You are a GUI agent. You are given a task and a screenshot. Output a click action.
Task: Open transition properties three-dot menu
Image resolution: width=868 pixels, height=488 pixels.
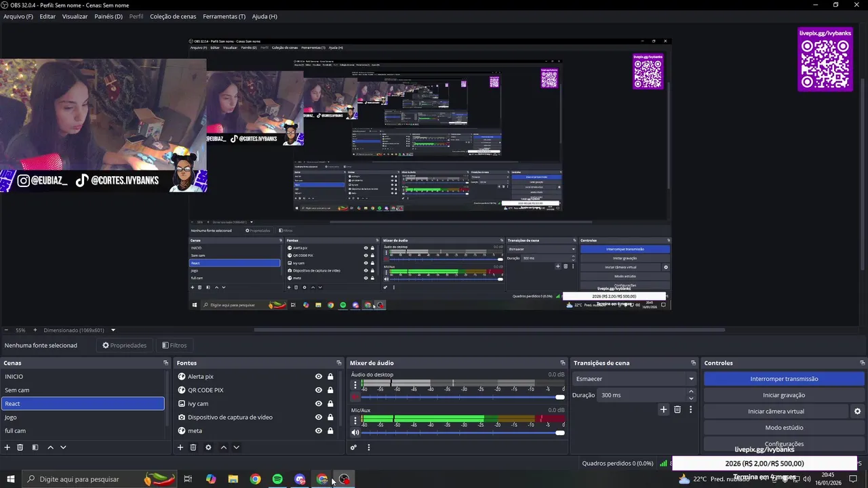pyautogui.click(x=690, y=409)
